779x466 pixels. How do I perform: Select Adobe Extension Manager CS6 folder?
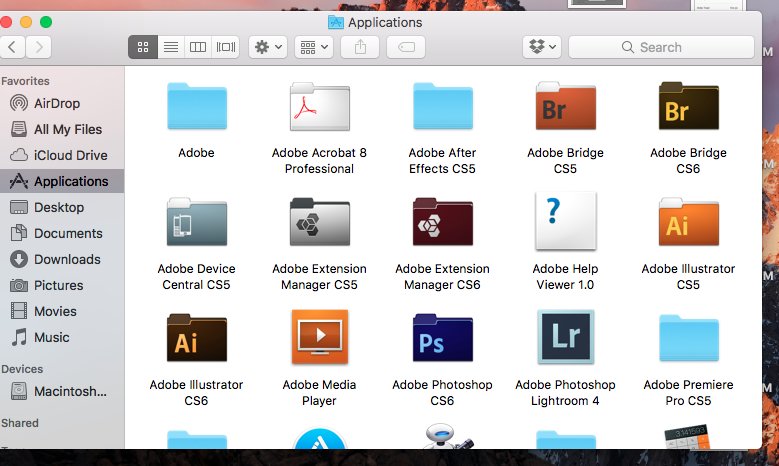click(443, 222)
